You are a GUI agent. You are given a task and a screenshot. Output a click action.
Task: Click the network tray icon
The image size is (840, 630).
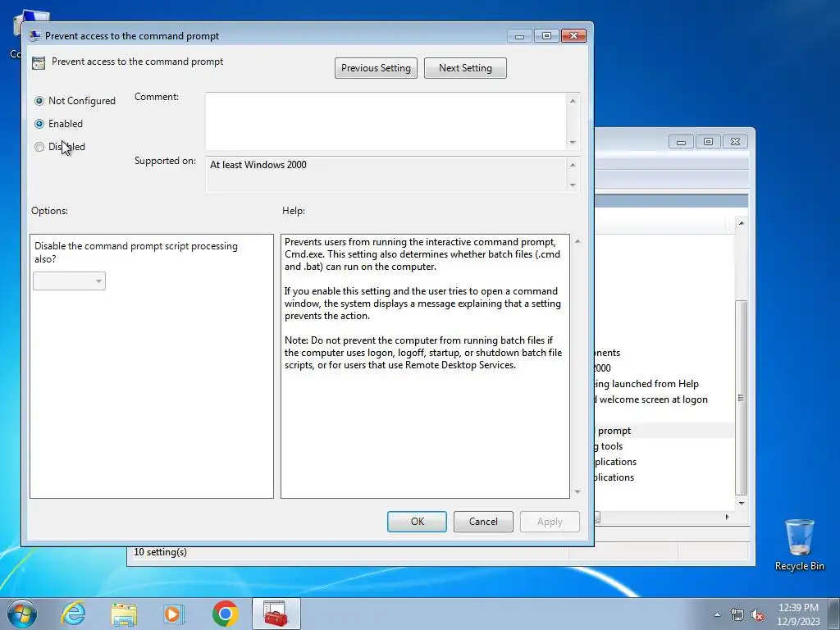point(737,614)
